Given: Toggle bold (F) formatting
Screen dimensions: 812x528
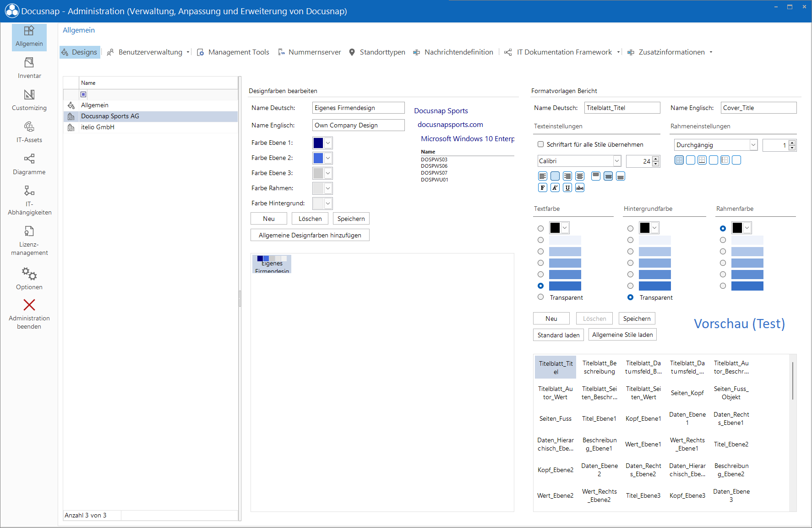Looking at the screenshot, I should click(x=543, y=187).
